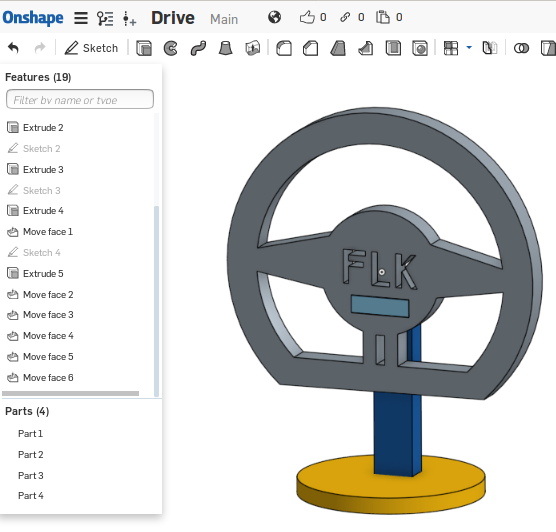Select the Draft tool
This screenshot has height=532, width=556.
(338, 48)
